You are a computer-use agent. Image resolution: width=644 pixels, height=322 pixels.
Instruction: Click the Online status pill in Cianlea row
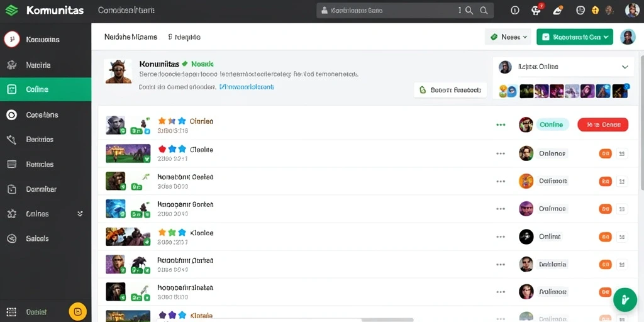click(x=552, y=125)
